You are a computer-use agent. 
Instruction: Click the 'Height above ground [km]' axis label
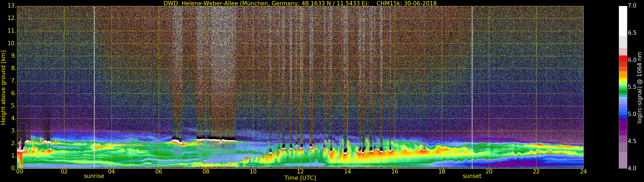pyautogui.click(x=3, y=87)
